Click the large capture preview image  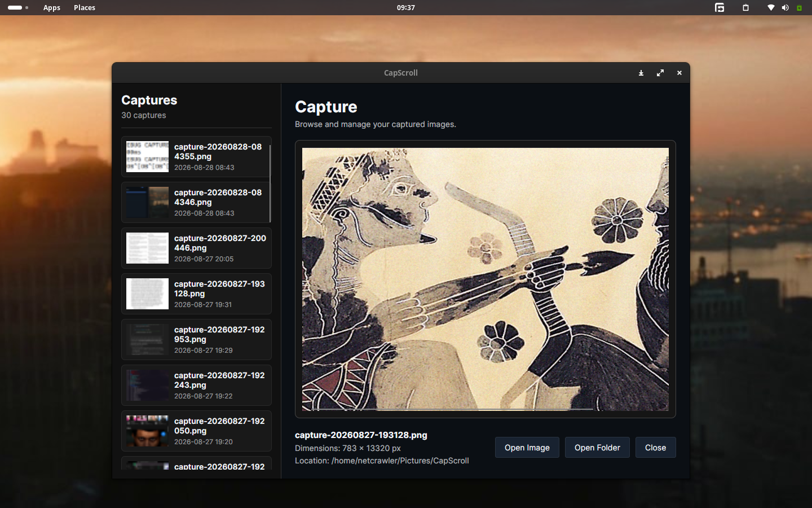(x=486, y=279)
